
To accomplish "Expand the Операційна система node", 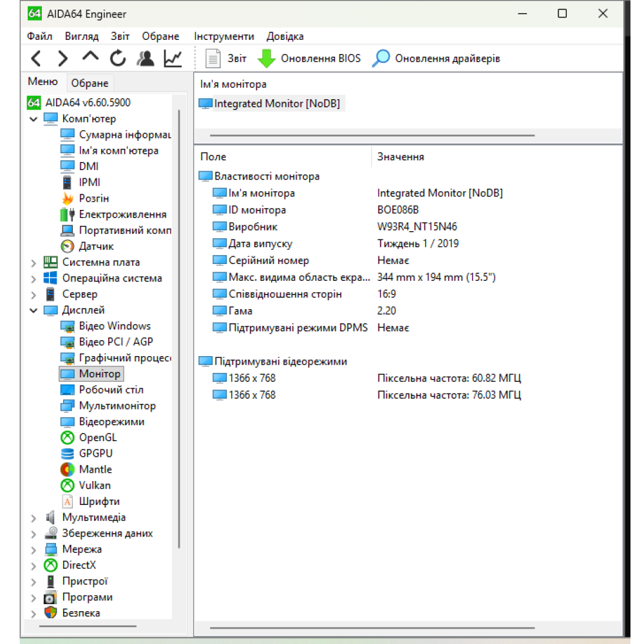I will point(33,279).
